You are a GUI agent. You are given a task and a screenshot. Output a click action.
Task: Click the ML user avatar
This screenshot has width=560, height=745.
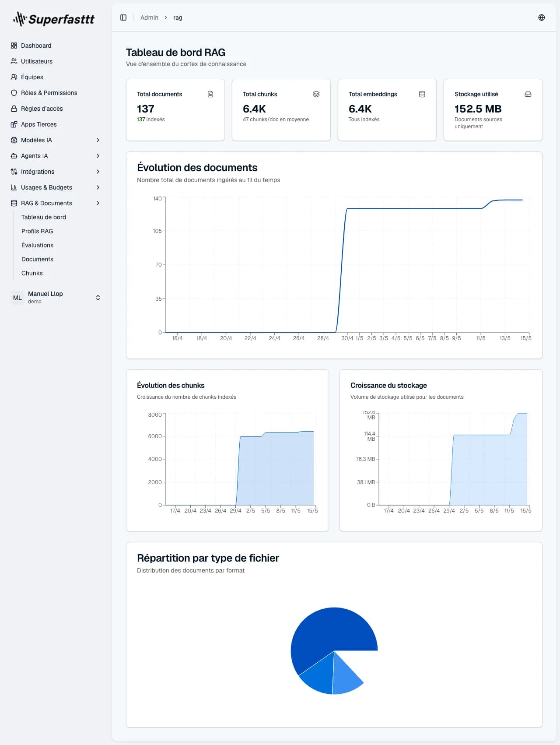coord(17,298)
